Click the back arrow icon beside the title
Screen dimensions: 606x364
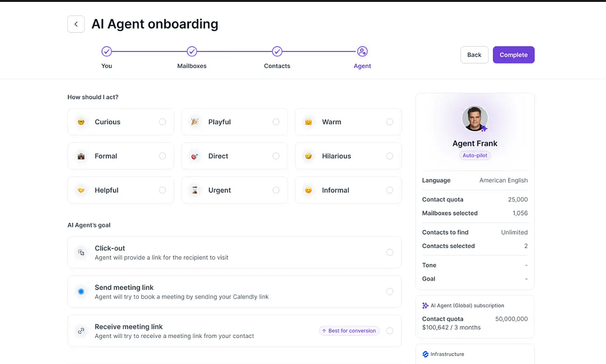click(x=76, y=24)
